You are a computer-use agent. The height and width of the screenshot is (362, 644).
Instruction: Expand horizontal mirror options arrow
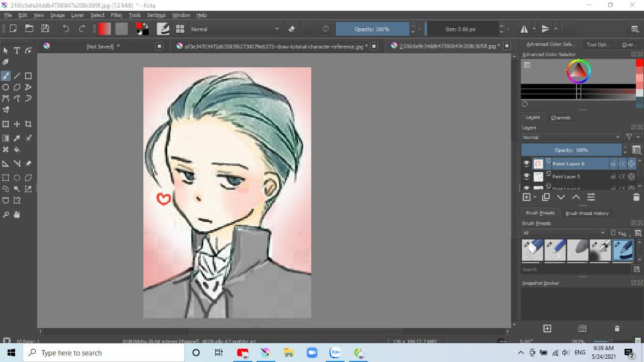(x=534, y=29)
